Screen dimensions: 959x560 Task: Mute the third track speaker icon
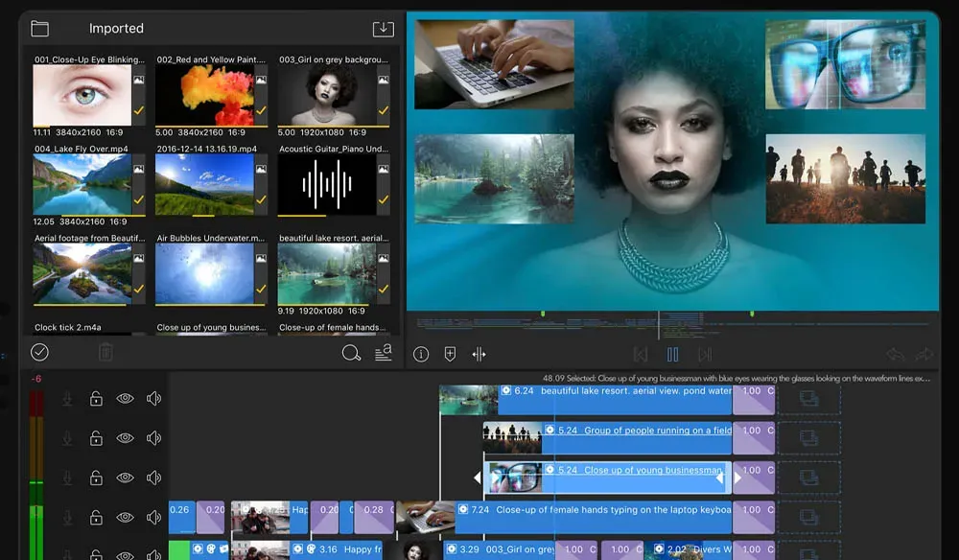coord(152,477)
